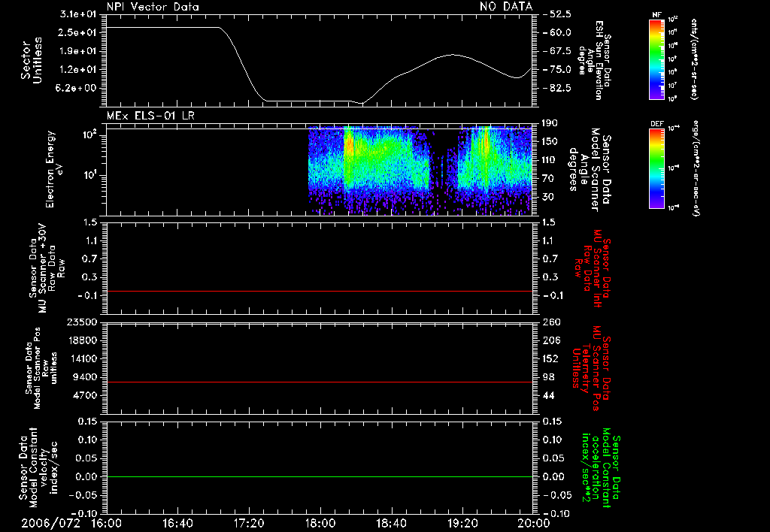The height and width of the screenshot is (532, 770).
Task: Select the "MEx ELS-01 LR" panel title
Action: pos(150,116)
